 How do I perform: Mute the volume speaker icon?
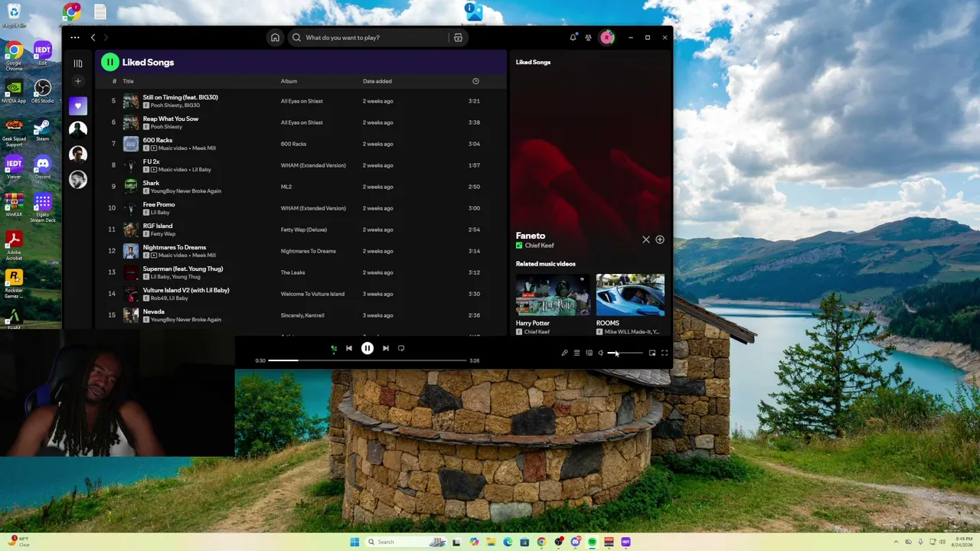[x=601, y=353]
